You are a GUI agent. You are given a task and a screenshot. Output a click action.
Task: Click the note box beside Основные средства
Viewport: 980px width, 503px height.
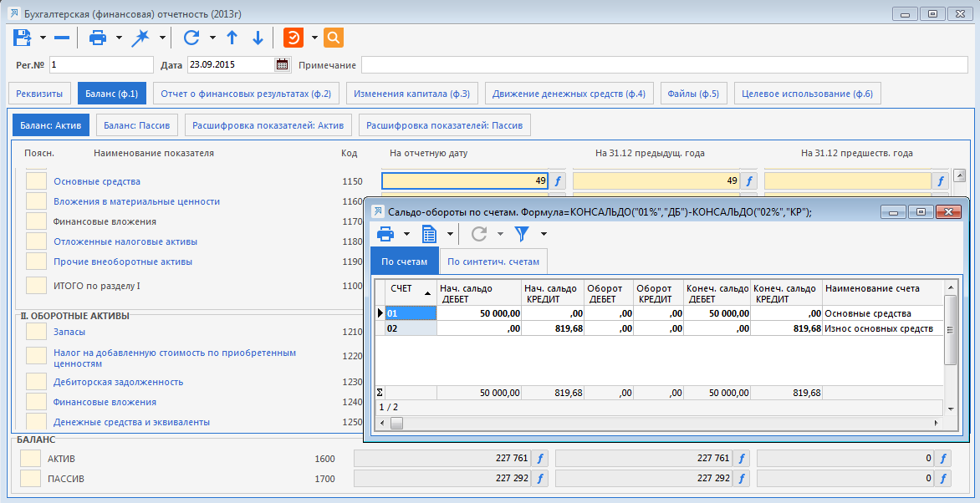tap(36, 181)
